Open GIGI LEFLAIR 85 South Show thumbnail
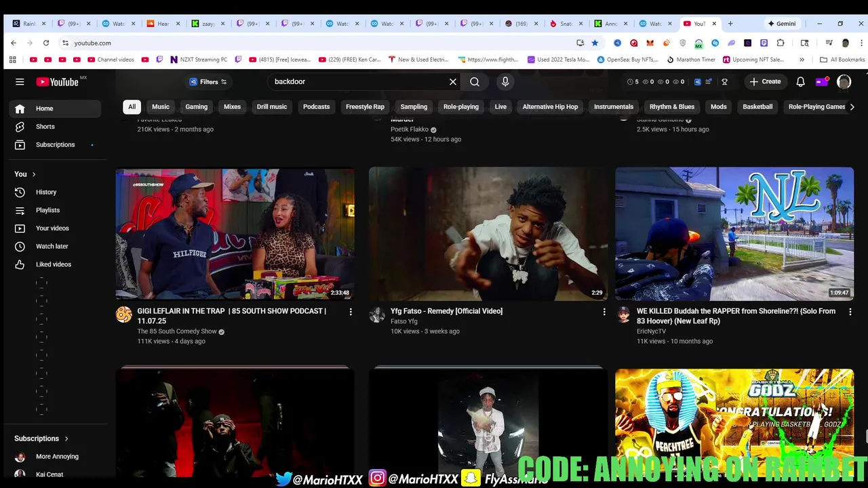Viewport: 868px width, 488px height. point(235,233)
